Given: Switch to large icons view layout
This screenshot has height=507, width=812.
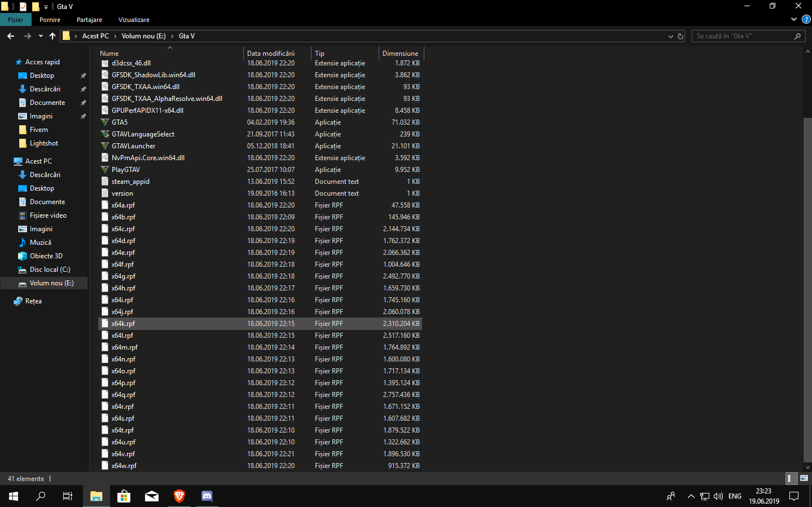Looking at the screenshot, I should tap(804, 478).
